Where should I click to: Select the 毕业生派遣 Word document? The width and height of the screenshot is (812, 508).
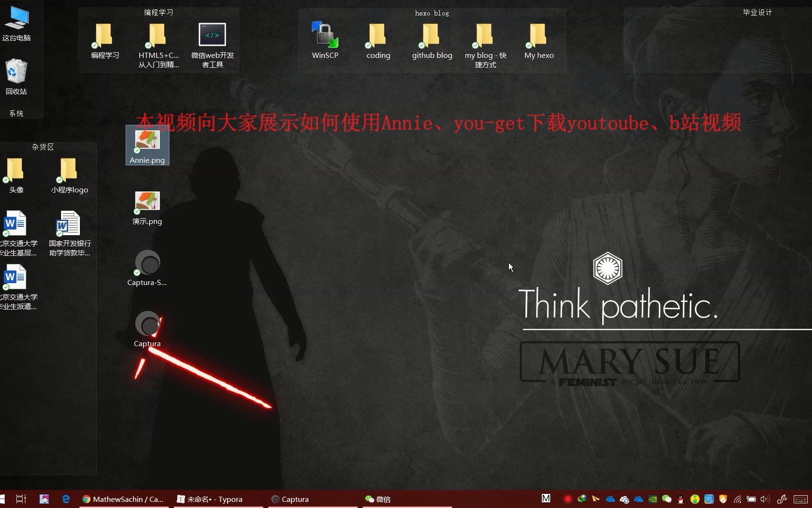tap(18, 287)
